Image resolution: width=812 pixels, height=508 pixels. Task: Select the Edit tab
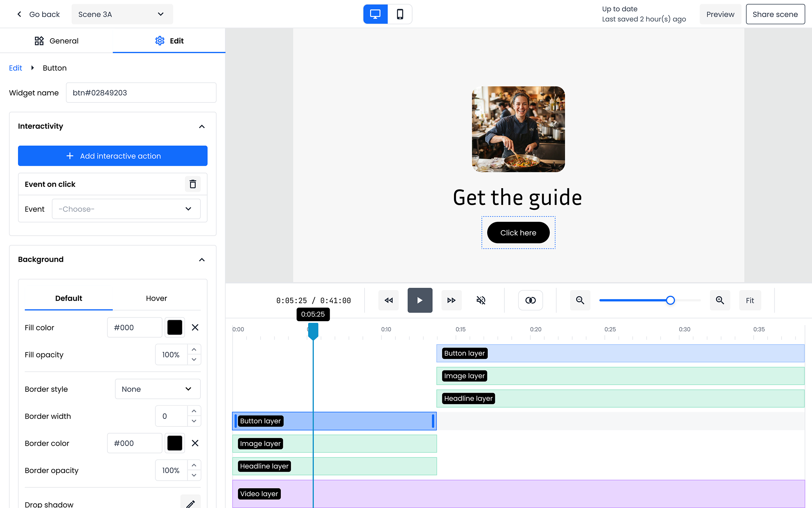pos(169,41)
